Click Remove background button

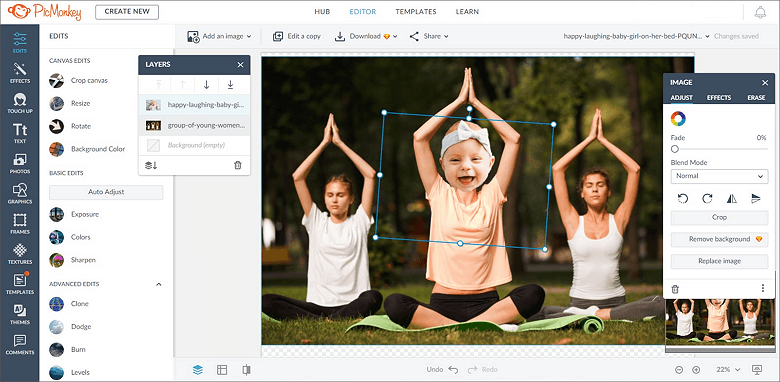719,239
